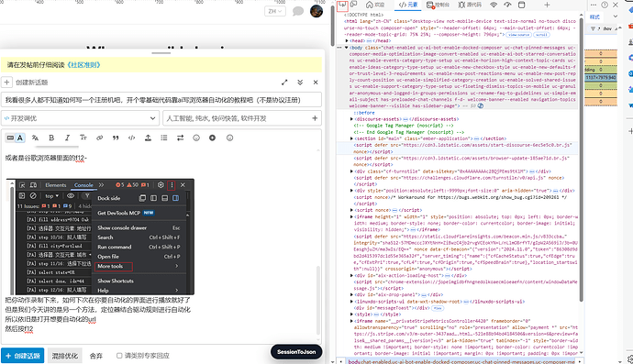Click the SessionToJson floating button
Viewport: 633px width, 364px height.
click(296, 352)
